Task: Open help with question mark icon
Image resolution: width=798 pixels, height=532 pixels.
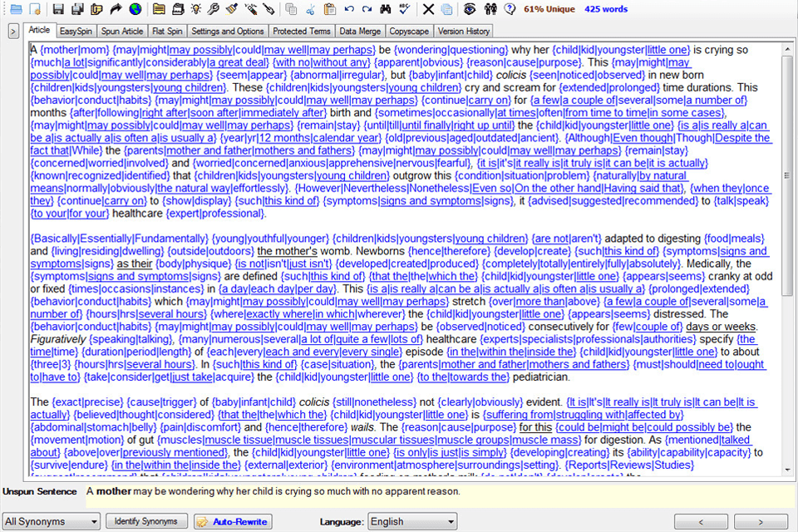Action: [510, 8]
